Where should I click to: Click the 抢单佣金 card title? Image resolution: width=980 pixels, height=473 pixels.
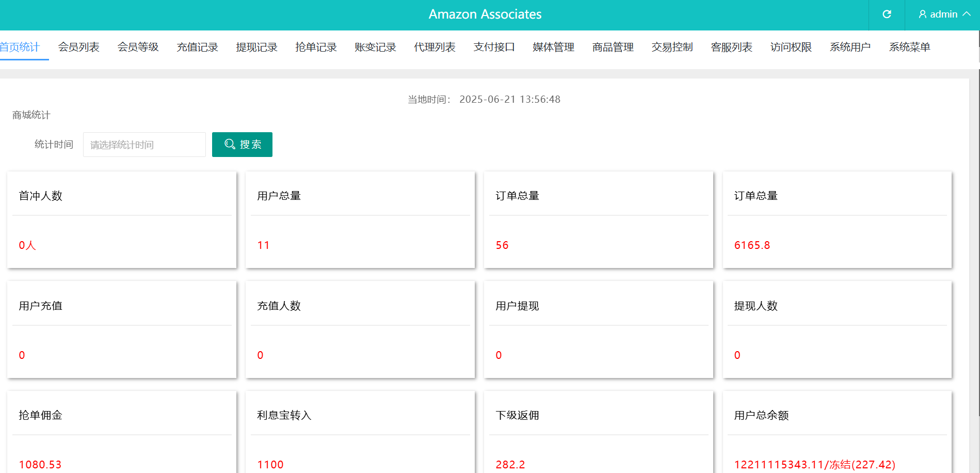point(40,415)
